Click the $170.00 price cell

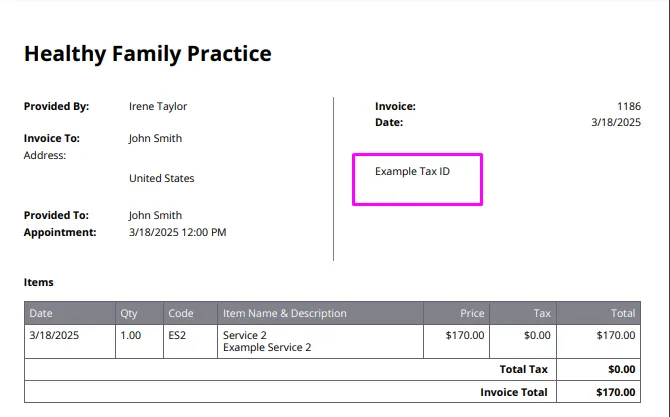(465, 335)
